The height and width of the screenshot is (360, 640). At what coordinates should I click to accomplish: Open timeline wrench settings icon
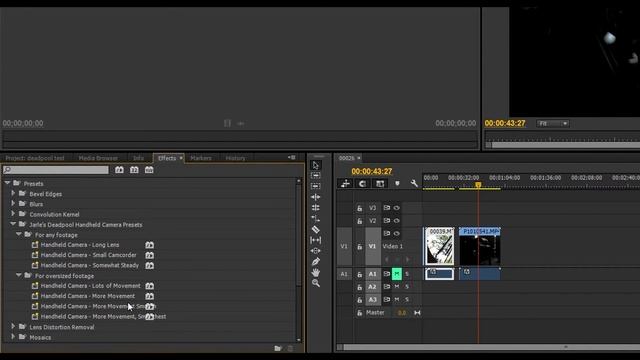414,184
